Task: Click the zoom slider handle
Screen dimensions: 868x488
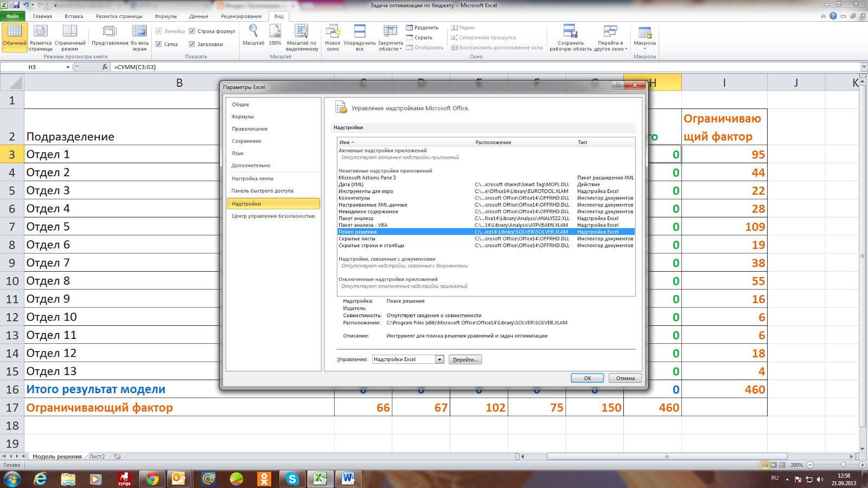Action: point(843,465)
